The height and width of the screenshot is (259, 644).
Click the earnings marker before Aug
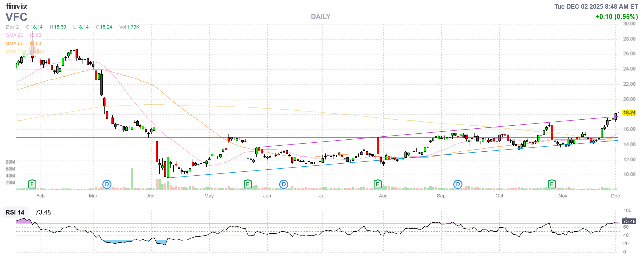(x=377, y=185)
